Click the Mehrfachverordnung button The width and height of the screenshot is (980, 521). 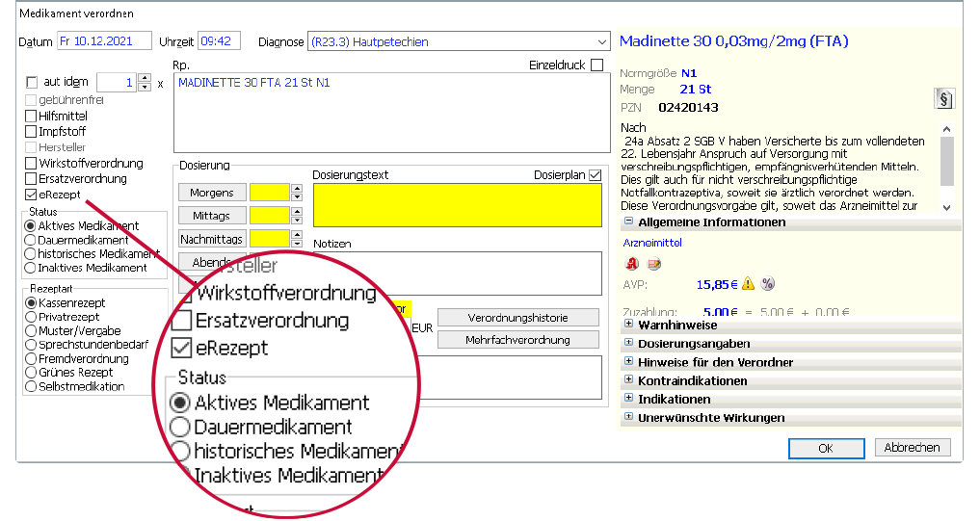pos(518,340)
